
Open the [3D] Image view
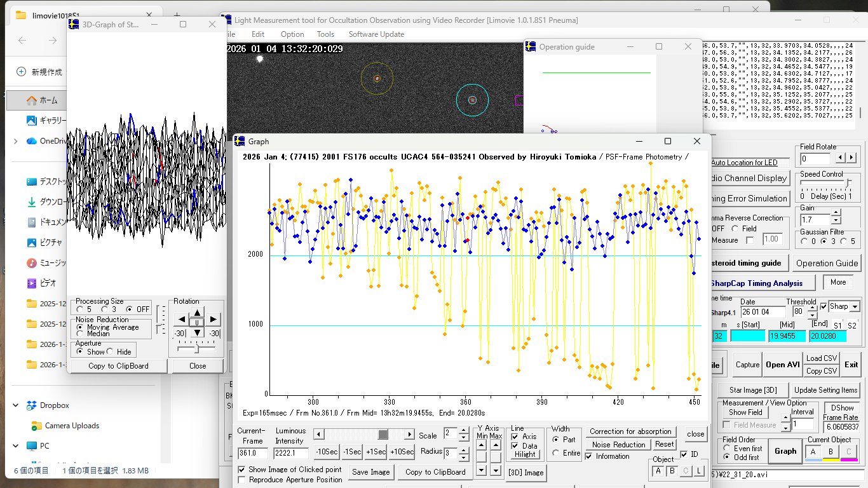[526, 472]
